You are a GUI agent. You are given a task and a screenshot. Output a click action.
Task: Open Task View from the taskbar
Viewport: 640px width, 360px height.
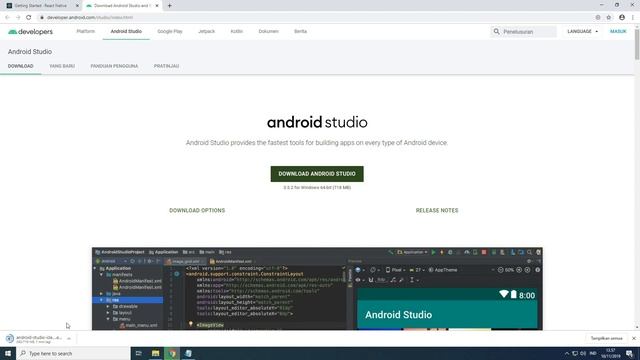(x=138, y=353)
